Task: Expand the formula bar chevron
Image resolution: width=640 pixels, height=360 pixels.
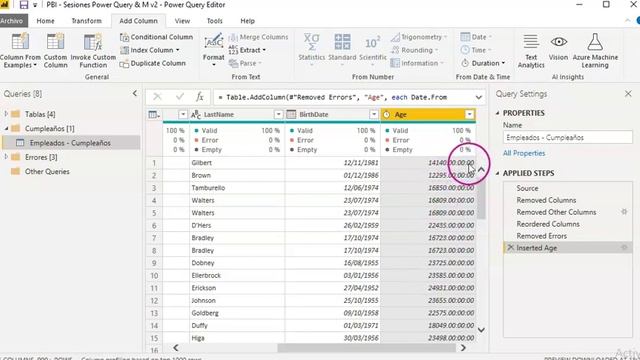Action: click(x=479, y=97)
